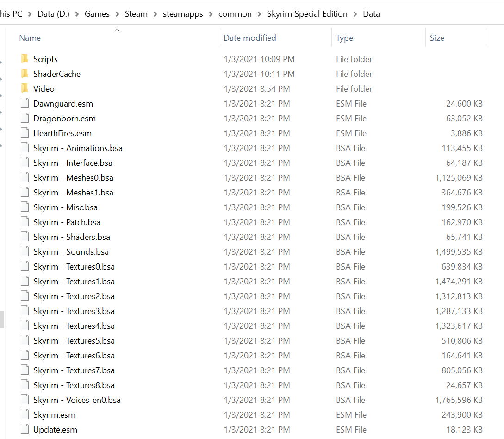The image size is (504, 439).
Task: Click the 1,499,535 KB size value
Action: point(459,251)
